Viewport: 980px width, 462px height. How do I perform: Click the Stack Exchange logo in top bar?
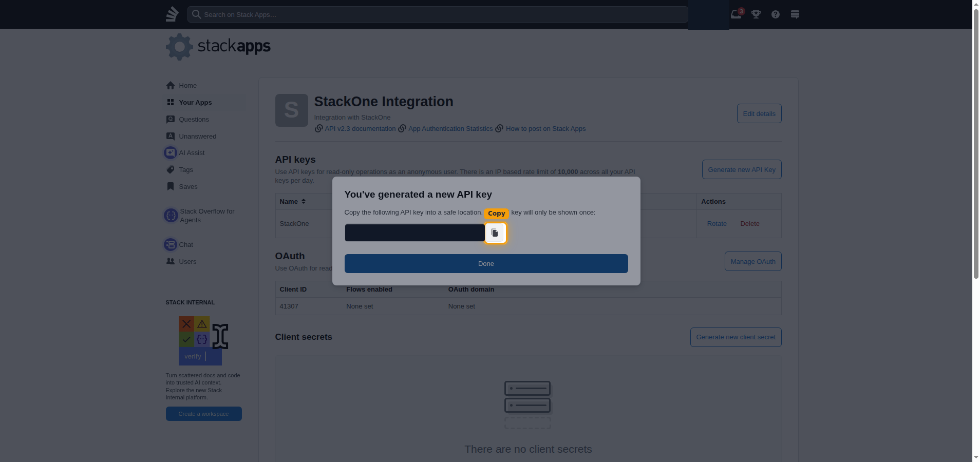coord(172,14)
